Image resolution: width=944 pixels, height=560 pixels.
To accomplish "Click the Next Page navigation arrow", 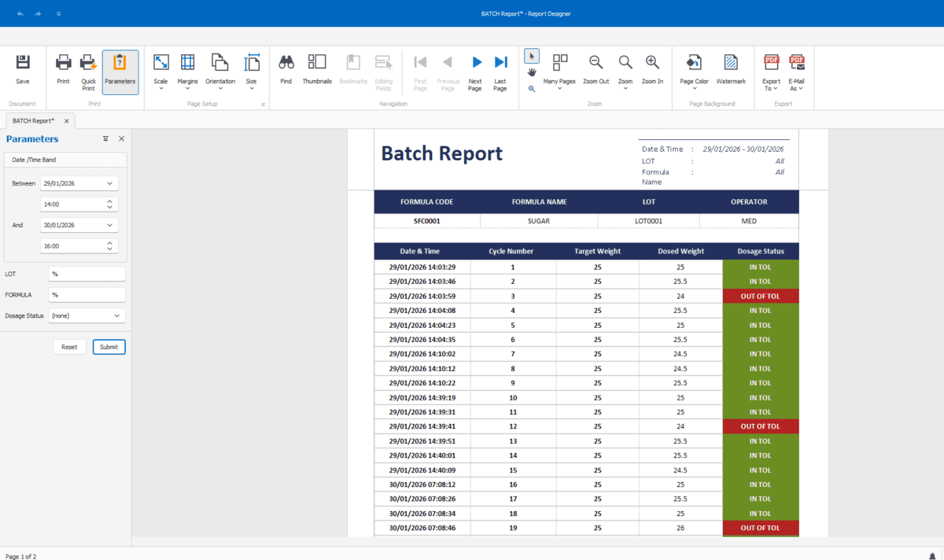I will [x=475, y=63].
